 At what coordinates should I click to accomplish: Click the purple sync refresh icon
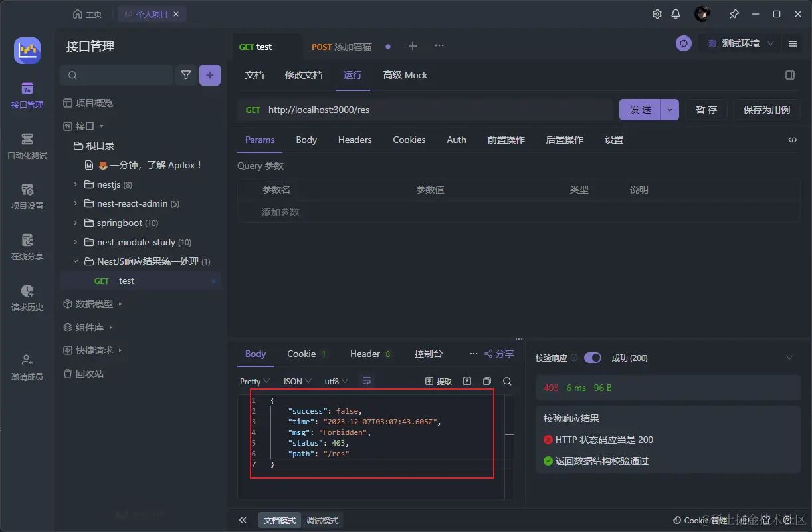pyautogui.click(x=684, y=43)
